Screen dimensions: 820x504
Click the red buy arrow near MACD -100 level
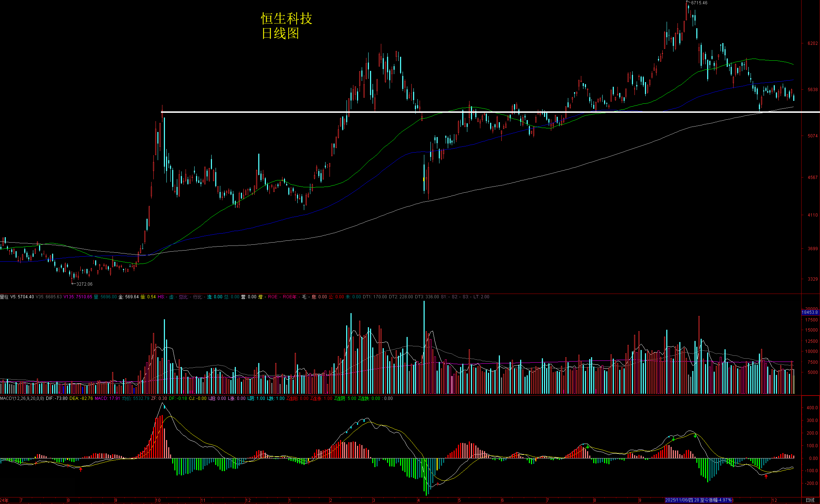[x=766, y=477]
